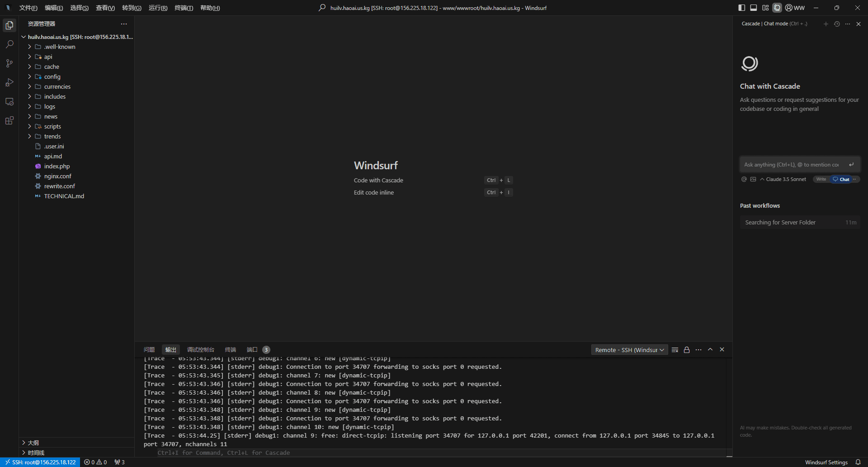
Task: Toggle the primary sidebar layout icon
Action: pyautogui.click(x=742, y=8)
